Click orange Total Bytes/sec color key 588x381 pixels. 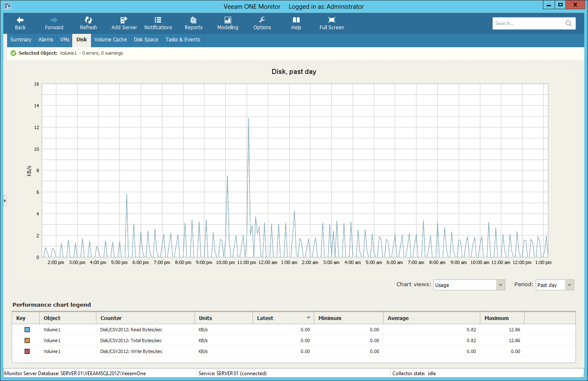click(x=27, y=340)
